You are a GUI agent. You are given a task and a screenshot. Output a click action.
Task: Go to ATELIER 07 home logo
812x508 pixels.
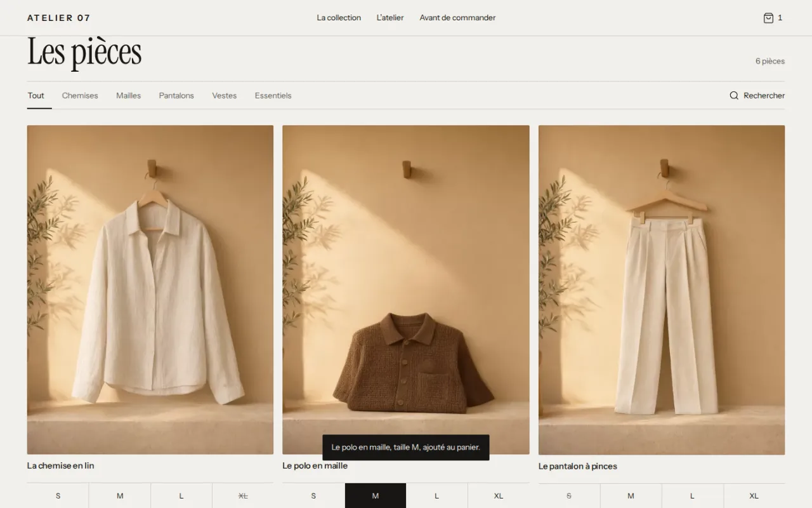[x=59, y=18]
